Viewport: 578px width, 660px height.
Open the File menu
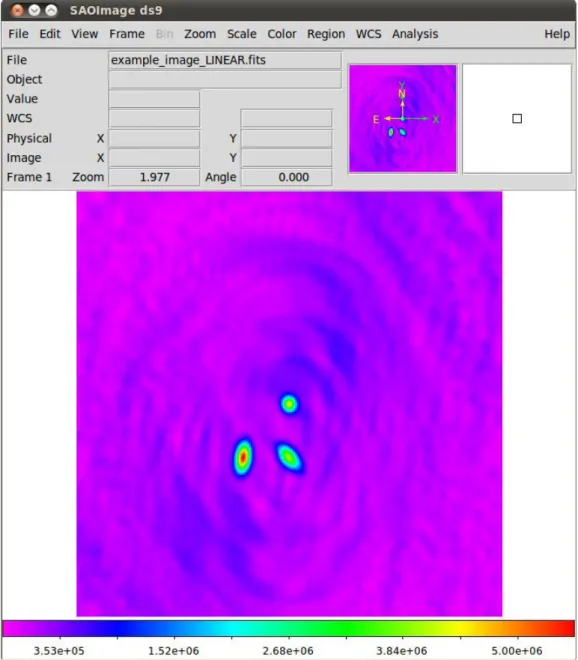pos(19,34)
